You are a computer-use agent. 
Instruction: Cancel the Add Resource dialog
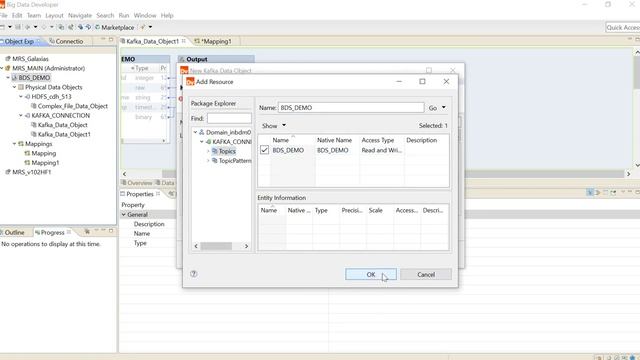pos(426,274)
